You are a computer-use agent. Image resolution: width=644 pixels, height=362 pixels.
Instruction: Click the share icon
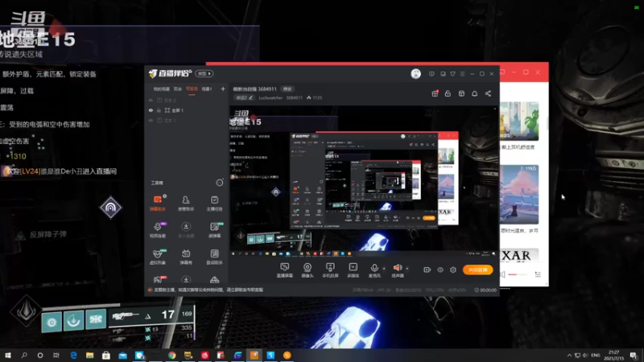coord(488,93)
